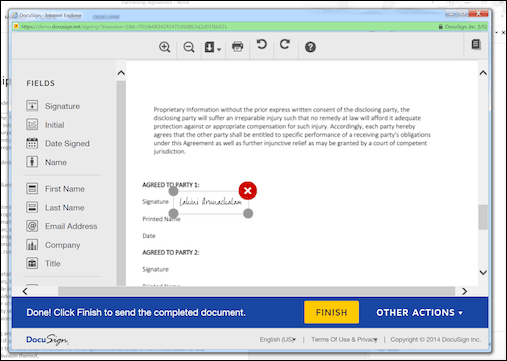Select the Name field icon
Screen dimensions: 507x361
click(32, 162)
